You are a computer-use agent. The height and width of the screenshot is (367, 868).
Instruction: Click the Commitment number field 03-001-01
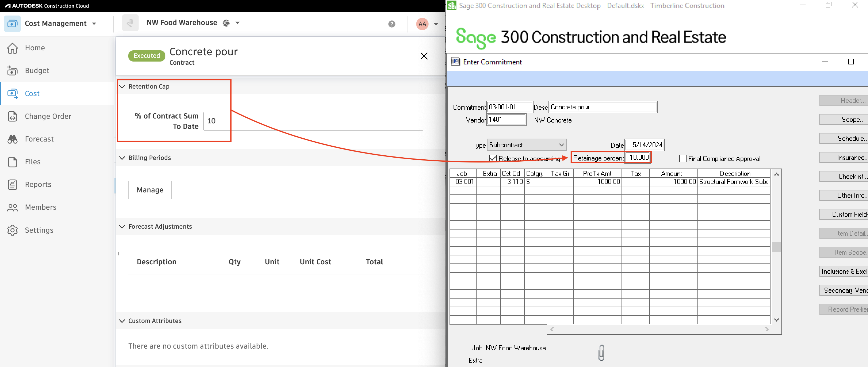pos(510,107)
